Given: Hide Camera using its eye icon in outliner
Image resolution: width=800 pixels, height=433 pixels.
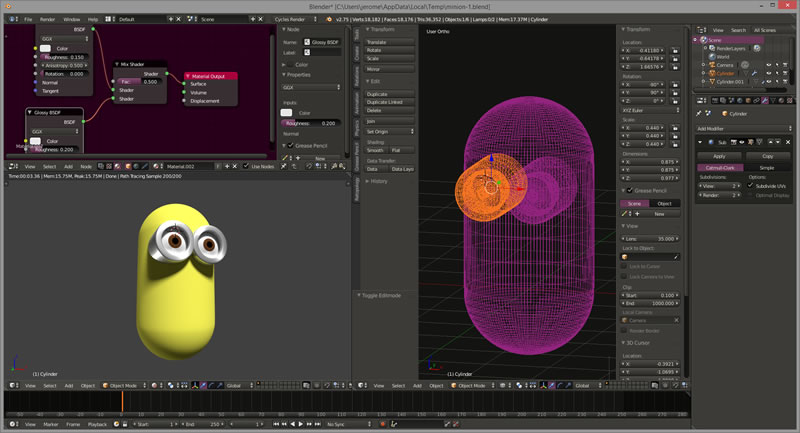Looking at the screenshot, I should [769, 65].
